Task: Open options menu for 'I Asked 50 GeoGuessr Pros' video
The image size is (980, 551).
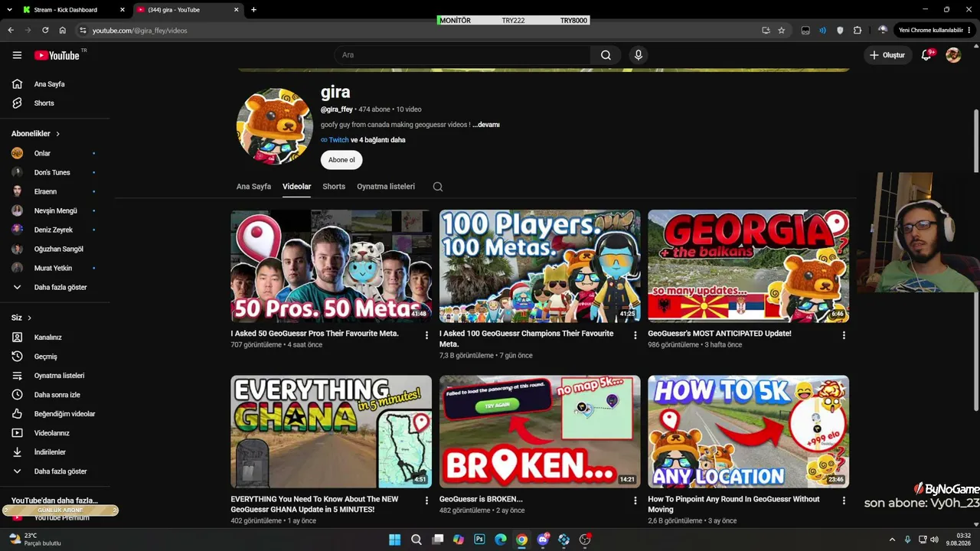Action: click(426, 335)
